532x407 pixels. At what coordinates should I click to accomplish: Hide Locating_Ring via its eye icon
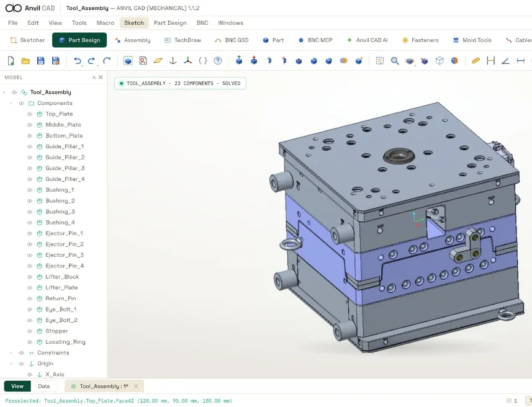point(30,342)
